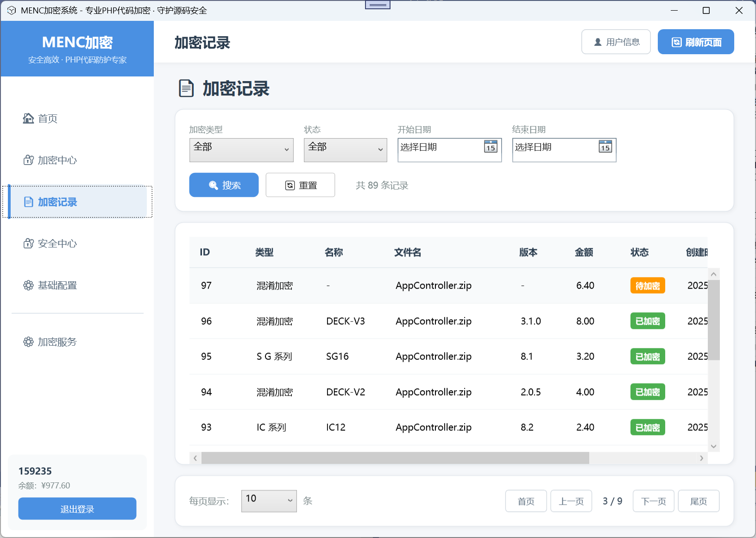Click the 加密服务 gear icon
This screenshot has height=538, width=756.
[x=28, y=342]
